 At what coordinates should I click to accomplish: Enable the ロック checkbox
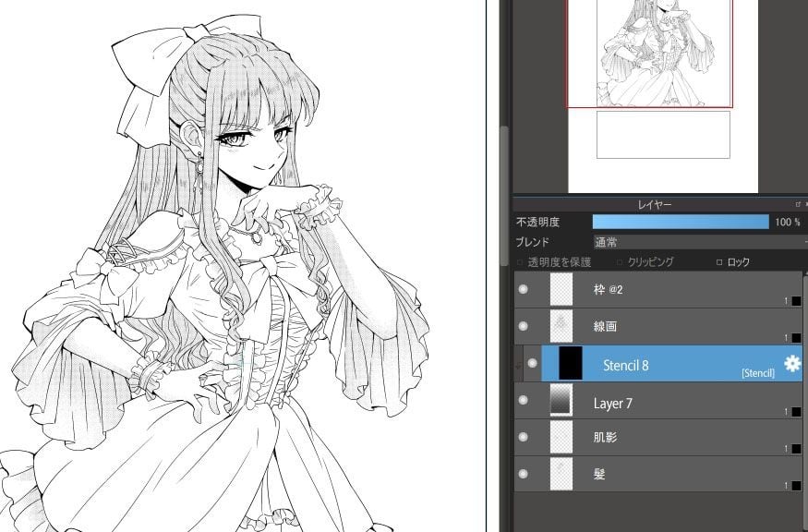(719, 262)
